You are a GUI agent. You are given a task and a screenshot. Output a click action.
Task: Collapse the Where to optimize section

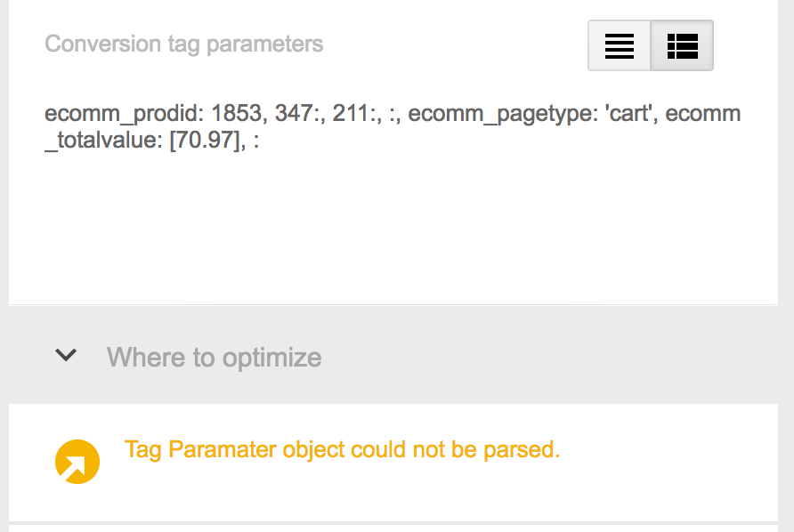click(66, 355)
